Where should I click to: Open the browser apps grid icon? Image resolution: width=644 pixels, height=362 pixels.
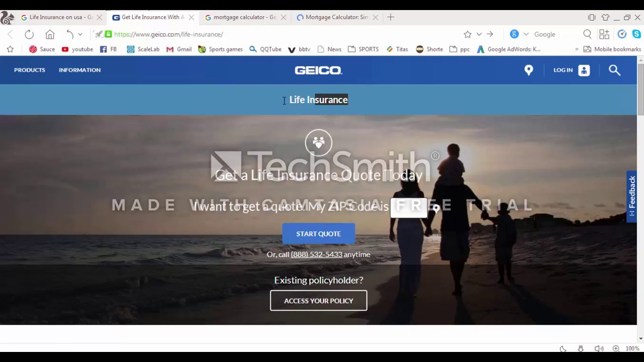(x=604, y=34)
